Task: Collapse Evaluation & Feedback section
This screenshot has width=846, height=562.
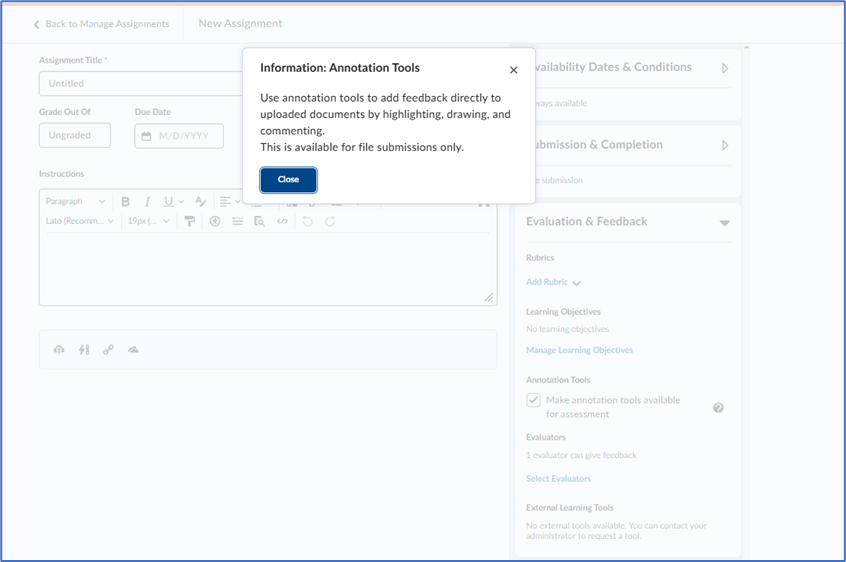Action: pos(725,223)
